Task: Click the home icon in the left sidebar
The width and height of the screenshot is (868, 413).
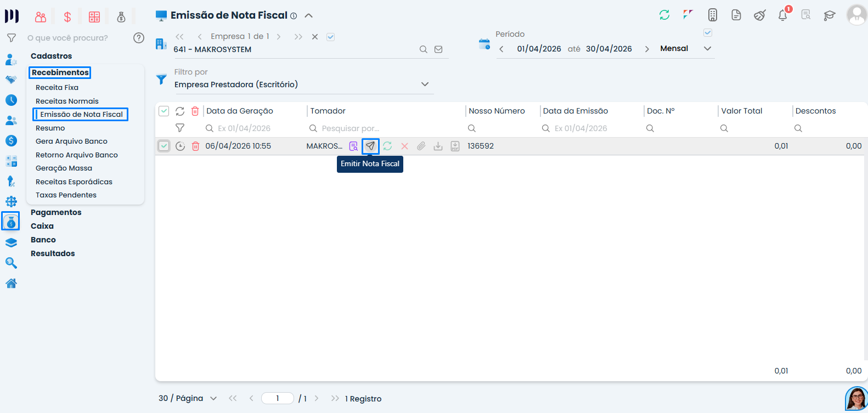Action: point(11,283)
